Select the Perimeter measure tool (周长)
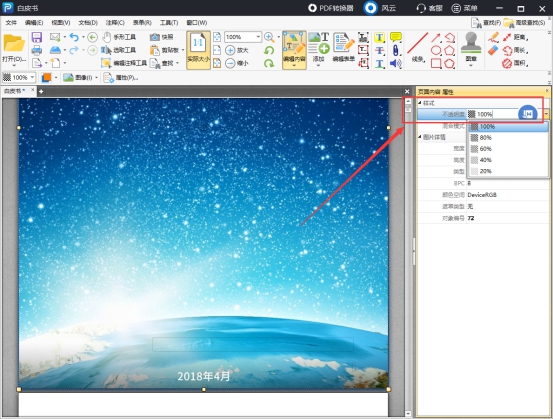This screenshot has height=419, width=553. click(x=516, y=50)
